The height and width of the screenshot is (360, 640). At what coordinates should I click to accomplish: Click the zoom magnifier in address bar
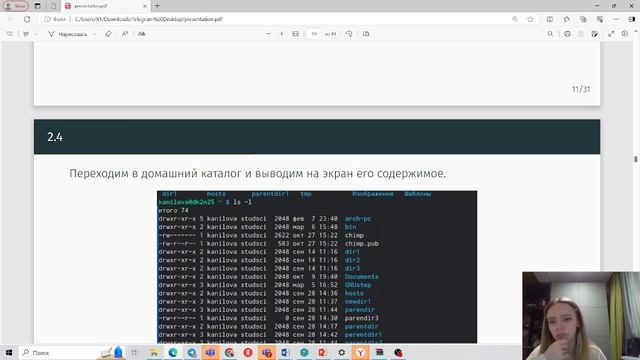[x=515, y=19]
